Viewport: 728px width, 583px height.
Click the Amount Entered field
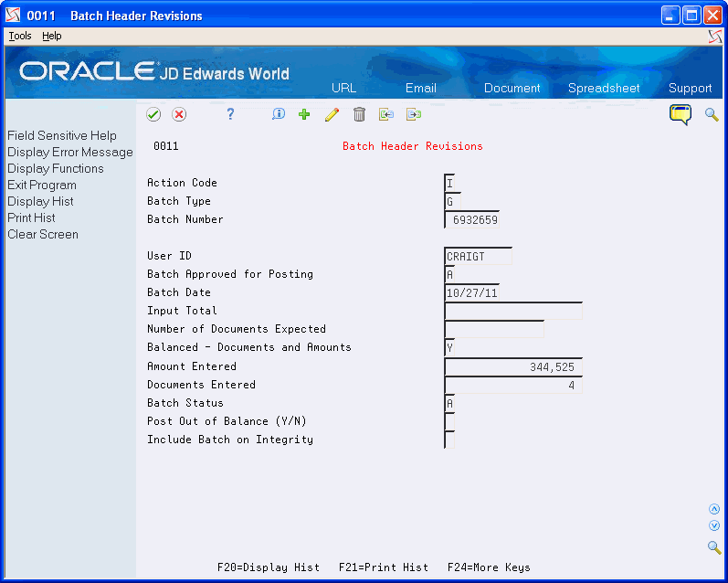click(x=513, y=367)
